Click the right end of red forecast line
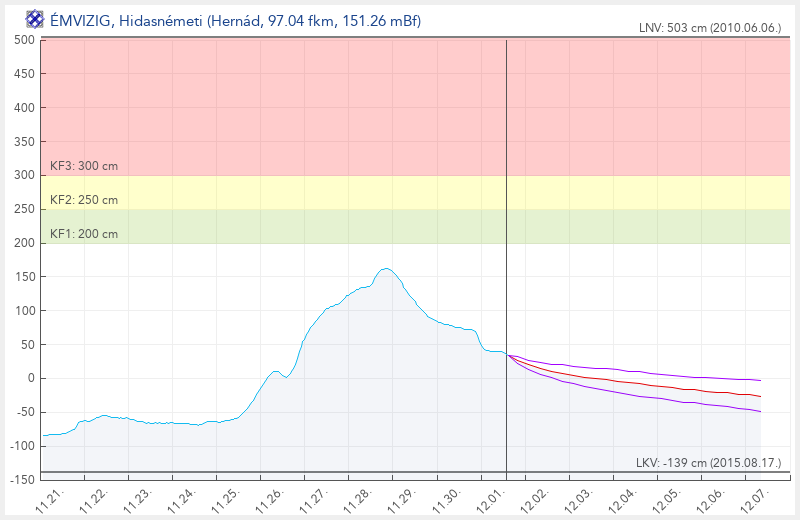The image size is (800, 520). pyautogui.click(x=760, y=396)
